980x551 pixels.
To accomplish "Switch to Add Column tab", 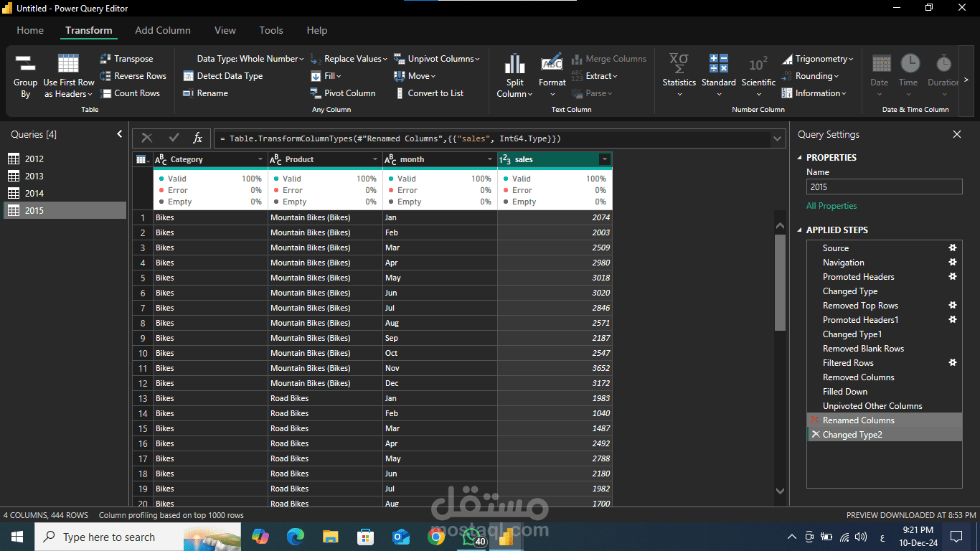I will pyautogui.click(x=163, y=30).
